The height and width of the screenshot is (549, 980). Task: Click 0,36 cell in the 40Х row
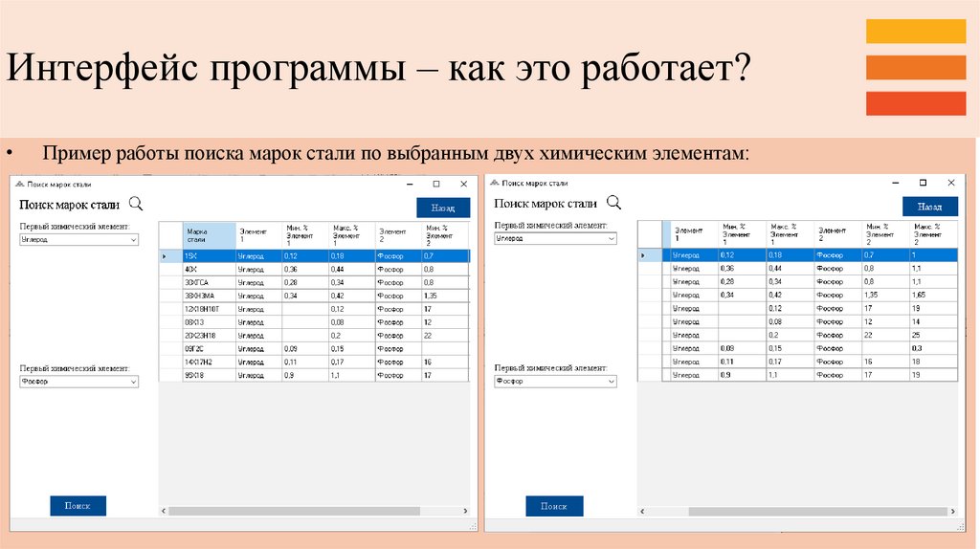coord(305,269)
